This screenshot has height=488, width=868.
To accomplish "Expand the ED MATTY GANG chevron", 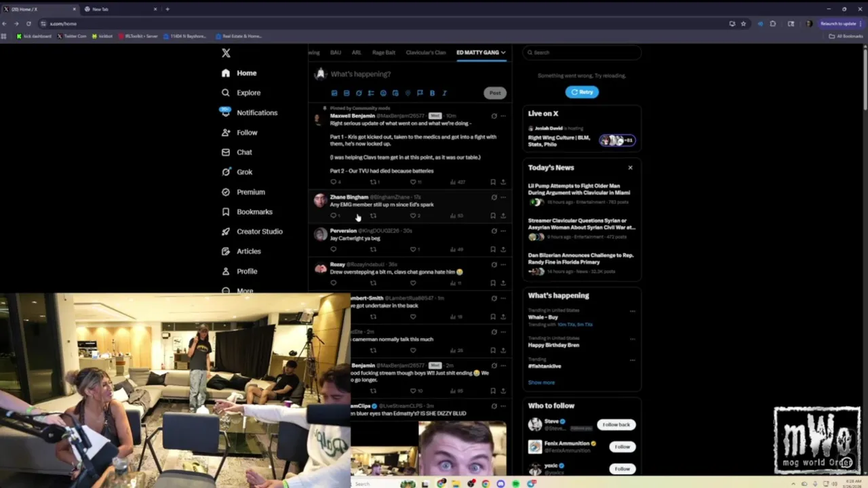I will pyautogui.click(x=503, y=52).
